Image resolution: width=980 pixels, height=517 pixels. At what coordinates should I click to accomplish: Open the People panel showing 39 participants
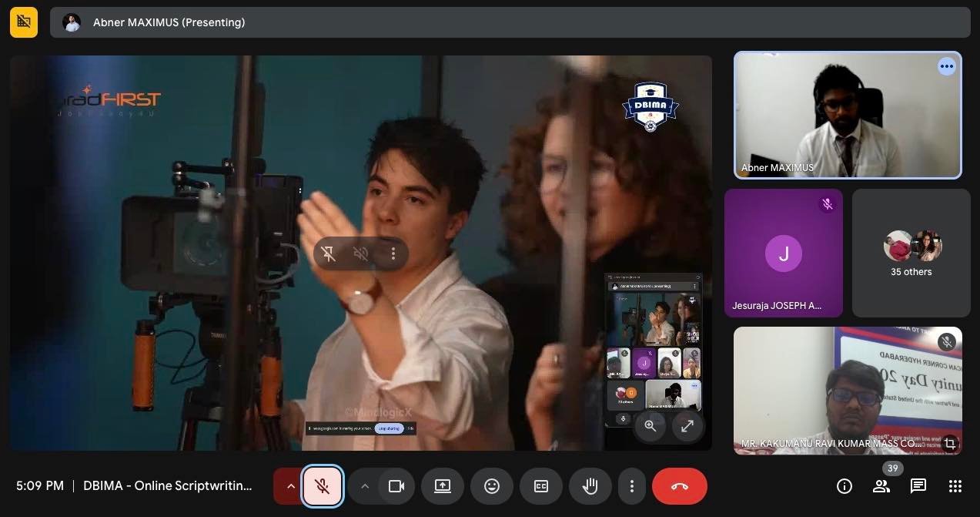(x=881, y=486)
